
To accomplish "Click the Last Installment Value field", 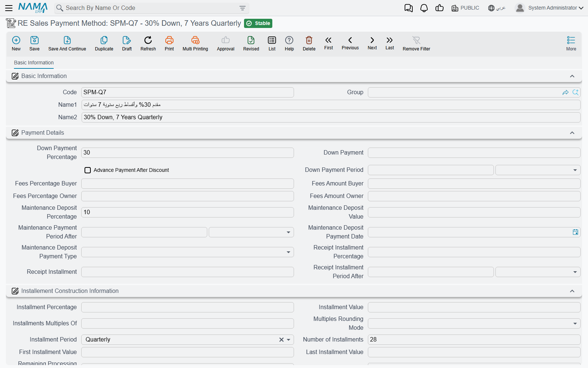I will point(474,352).
